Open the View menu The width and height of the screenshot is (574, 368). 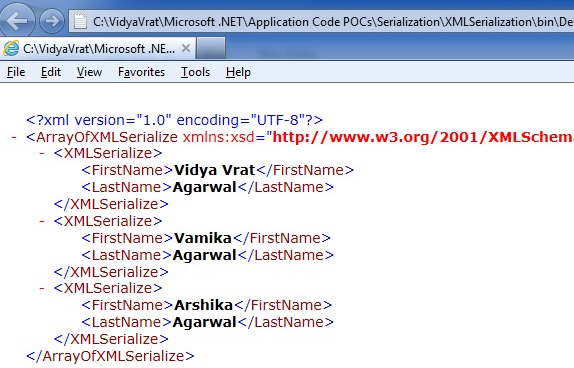89,72
